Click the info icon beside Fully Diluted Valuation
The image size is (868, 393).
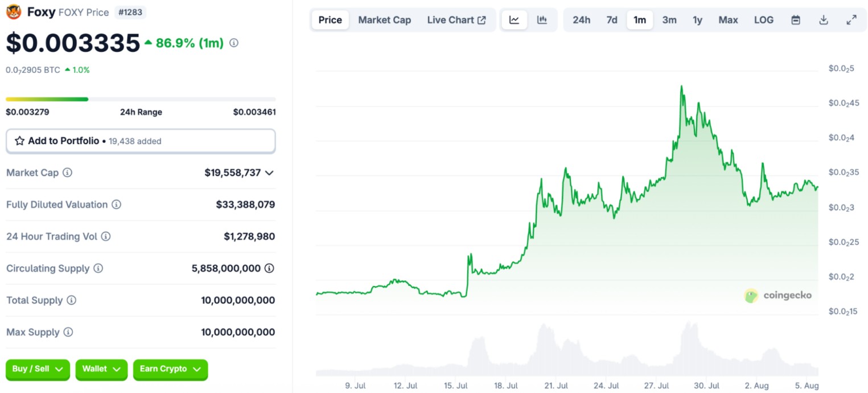(116, 204)
